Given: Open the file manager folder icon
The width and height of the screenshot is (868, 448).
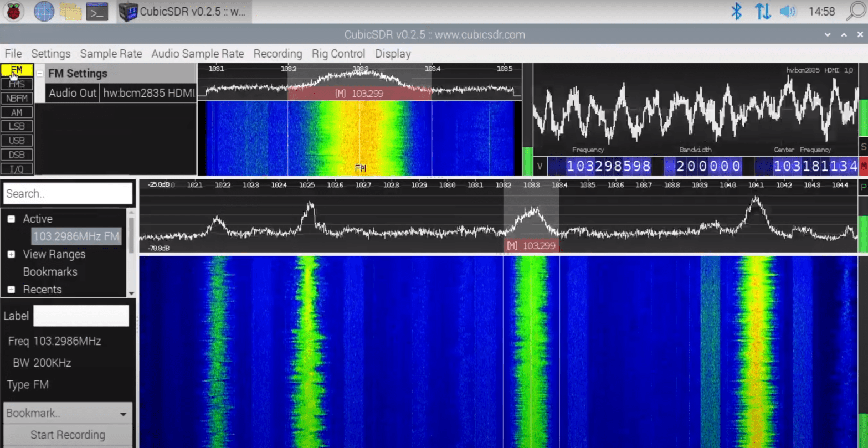Looking at the screenshot, I should [70, 12].
